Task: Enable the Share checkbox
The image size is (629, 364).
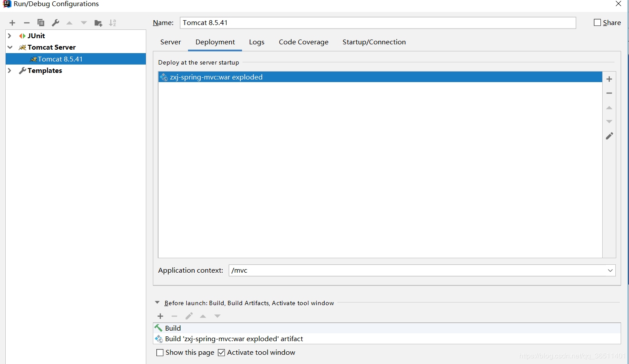Action: (x=597, y=23)
